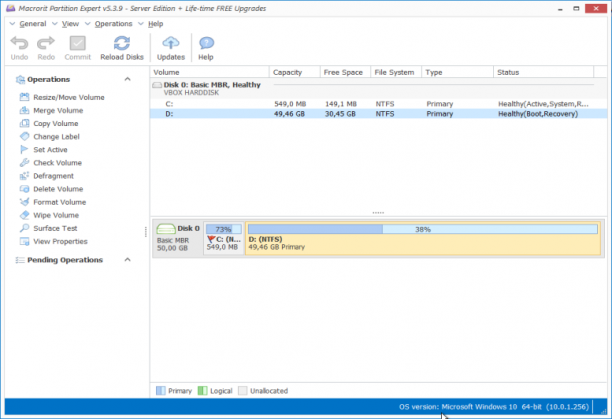
Task: Click the Redo toolbar icon
Action: pyautogui.click(x=46, y=43)
